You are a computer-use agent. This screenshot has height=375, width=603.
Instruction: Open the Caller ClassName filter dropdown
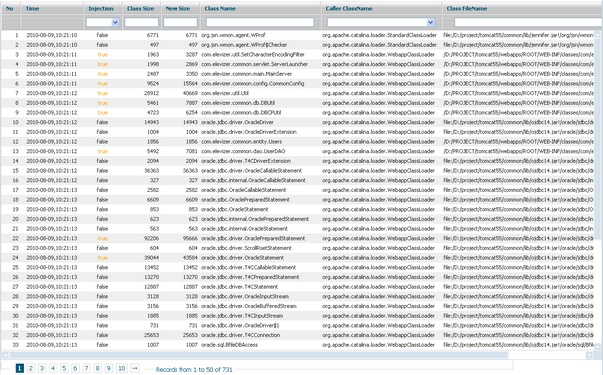point(431,22)
